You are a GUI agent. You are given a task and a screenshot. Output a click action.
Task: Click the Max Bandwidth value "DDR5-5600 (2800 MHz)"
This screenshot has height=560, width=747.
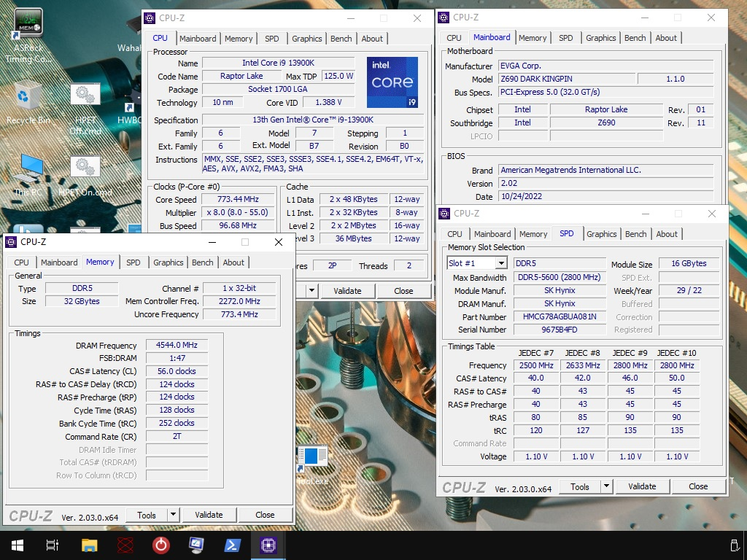(x=560, y=277)
